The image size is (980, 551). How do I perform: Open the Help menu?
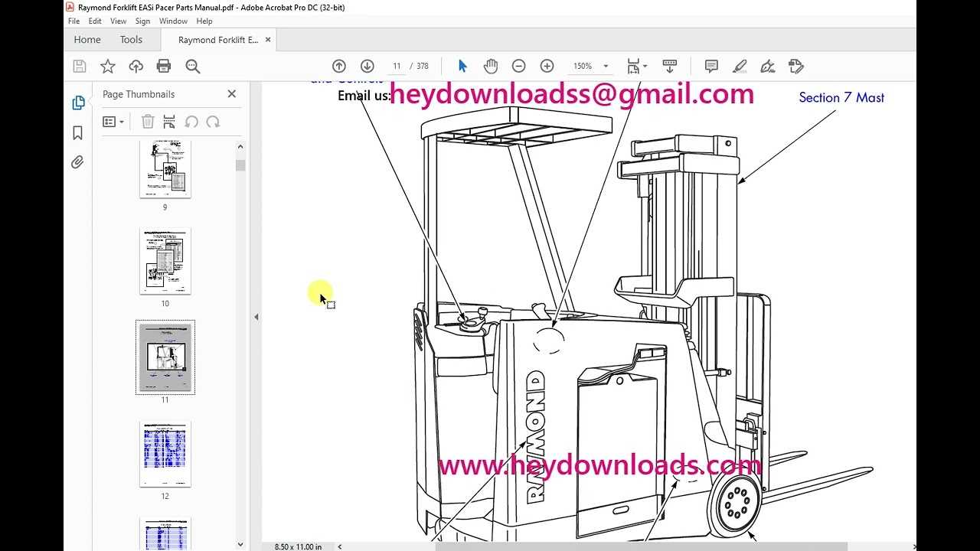click(204, 21)
